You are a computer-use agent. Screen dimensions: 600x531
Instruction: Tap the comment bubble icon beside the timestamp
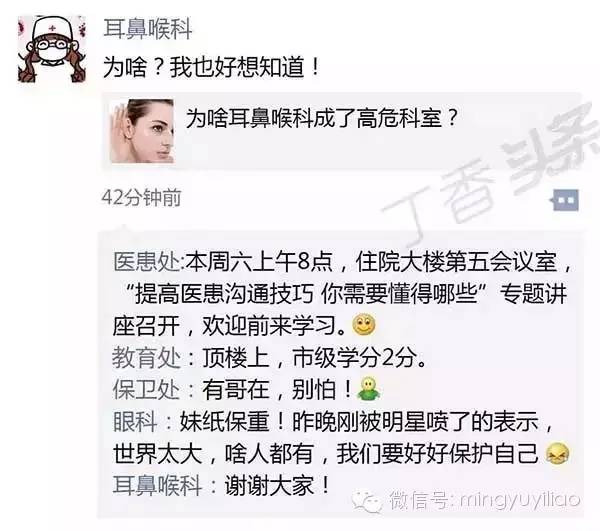[x=565, y=200]
